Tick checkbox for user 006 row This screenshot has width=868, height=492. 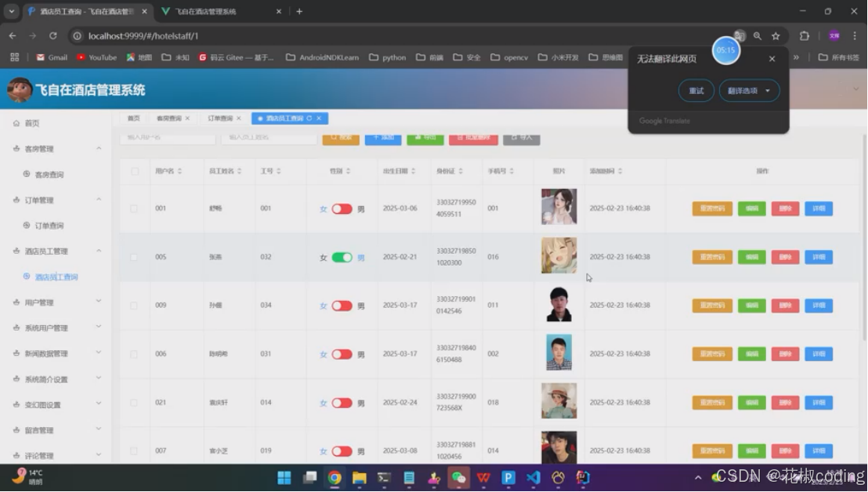point(134,354)
